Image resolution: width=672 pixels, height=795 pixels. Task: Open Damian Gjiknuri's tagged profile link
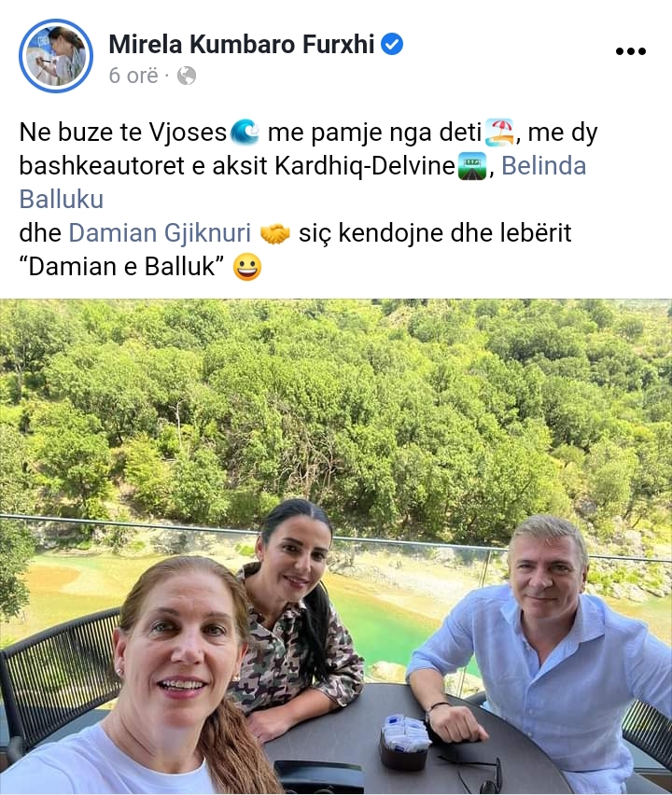160,233
